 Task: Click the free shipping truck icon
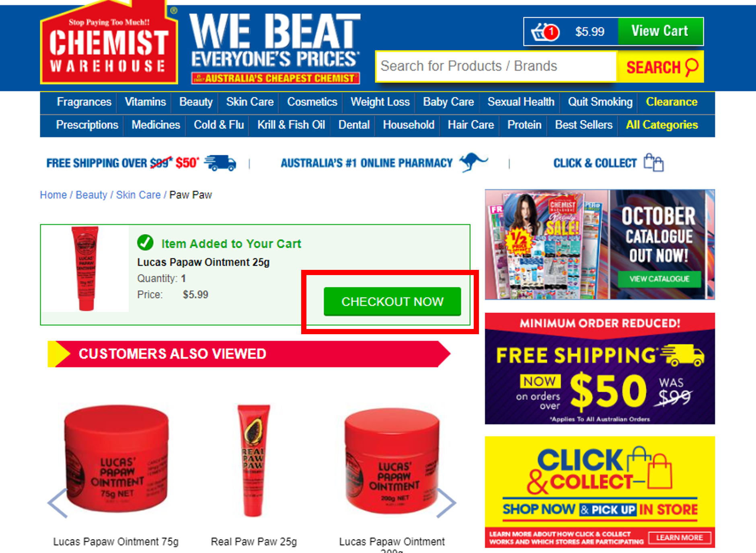pyautogui.click(x=220, y=163)
